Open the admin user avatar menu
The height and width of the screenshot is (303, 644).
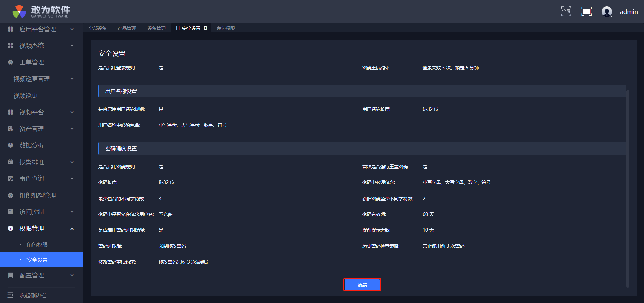click(607, 12)
